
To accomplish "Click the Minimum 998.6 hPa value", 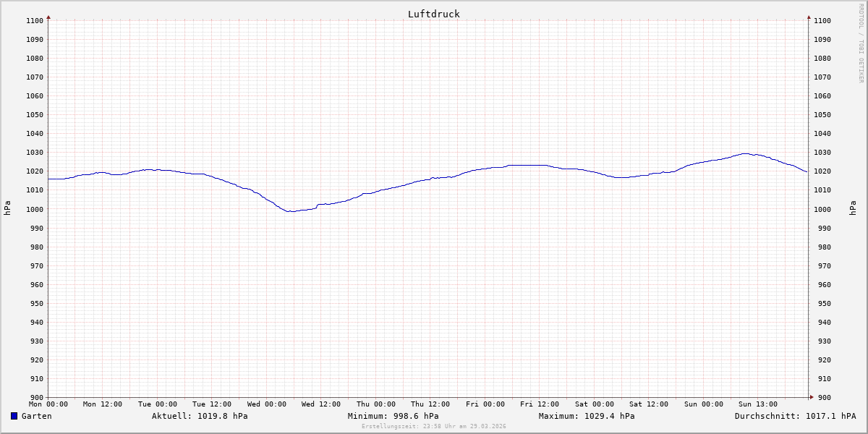I will [x=393, y=416].
